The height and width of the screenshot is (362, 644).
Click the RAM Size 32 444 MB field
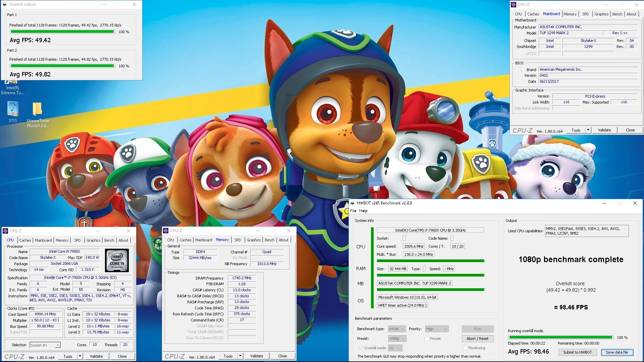coord(398,269)
